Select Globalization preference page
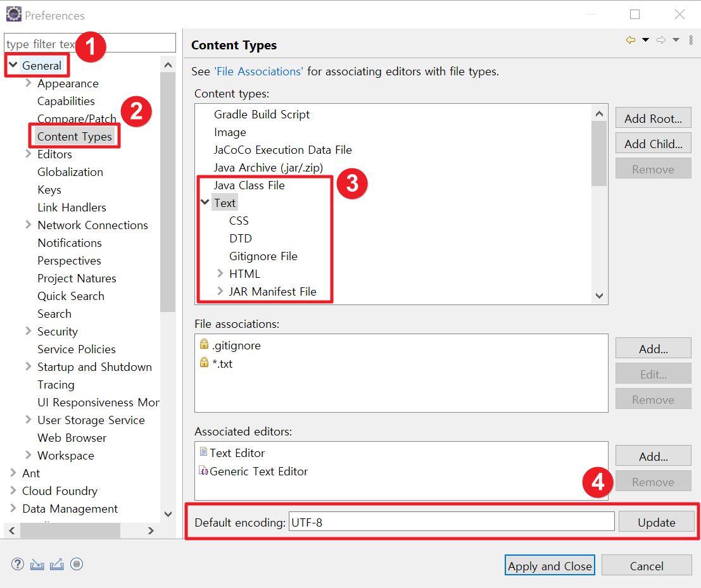Image resolution: width=701 pixels, height=588 pixels. [x=70, y=172]
